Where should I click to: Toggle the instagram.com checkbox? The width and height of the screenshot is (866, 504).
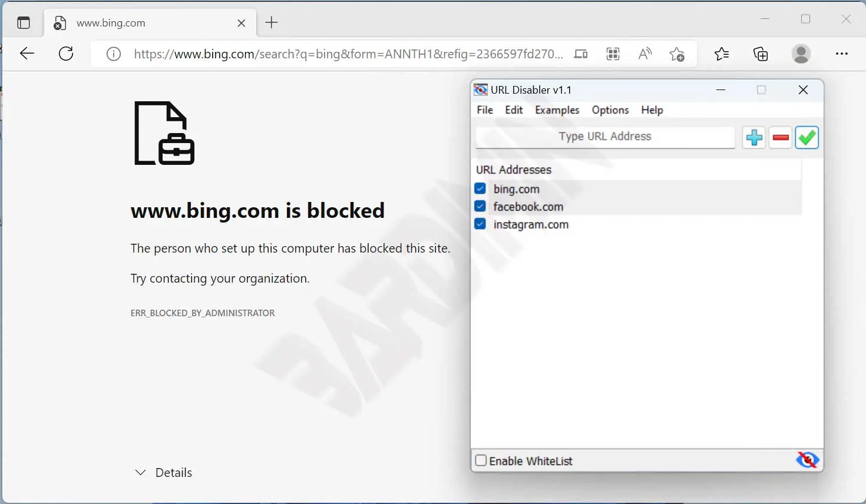click(x=480, y=224)
